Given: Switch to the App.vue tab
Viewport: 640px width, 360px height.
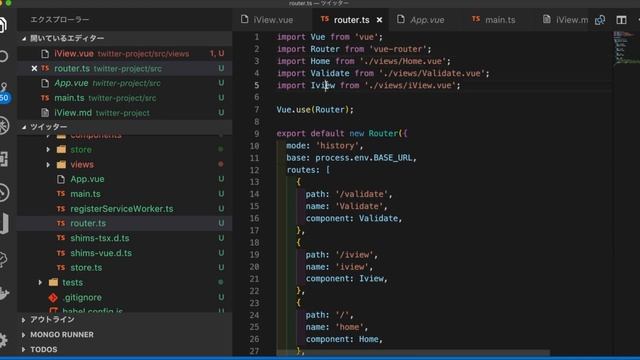Looking at the screenshot, I should (427, 20).
